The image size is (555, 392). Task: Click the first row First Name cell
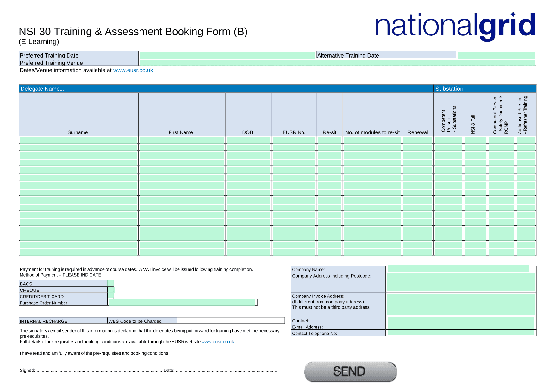click(x=182, y=140)
